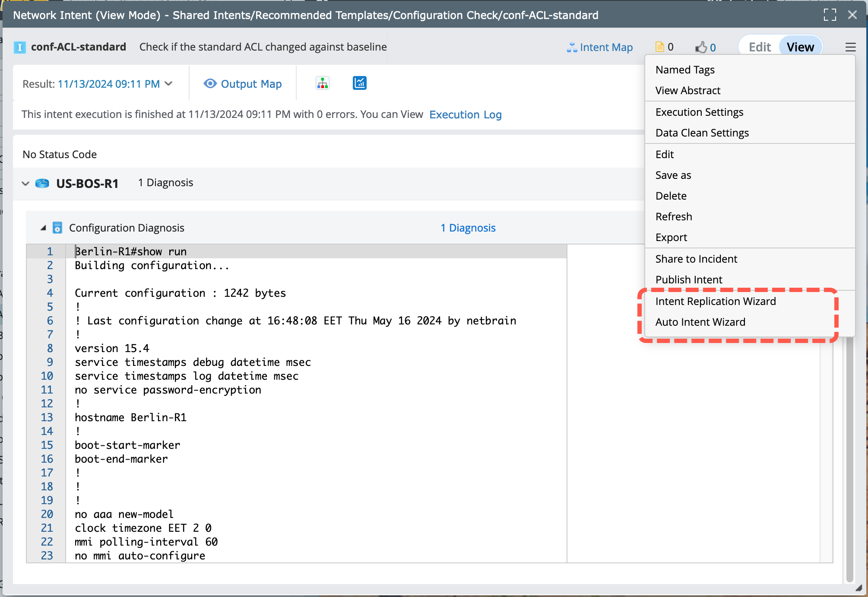Toggle fullscreen for the intent window

pyautogui.click(x=830, y=15)
